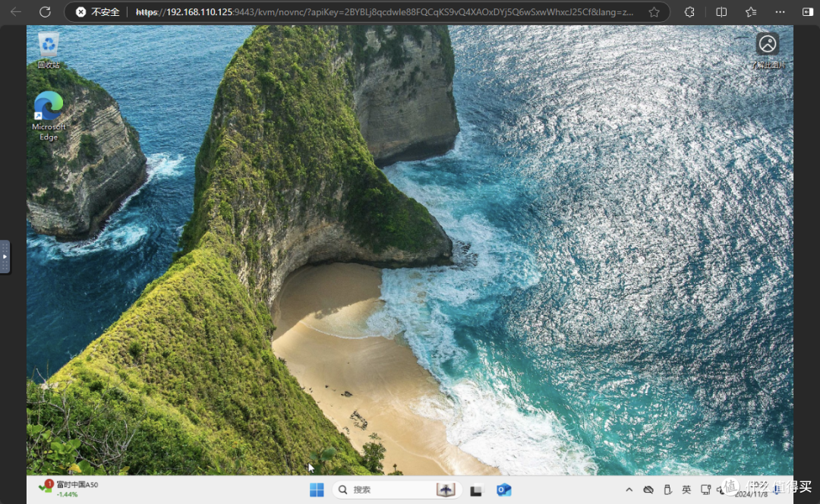Click the USB device tray icon
This screenshot has height=504, width=820.
point(668,490)
